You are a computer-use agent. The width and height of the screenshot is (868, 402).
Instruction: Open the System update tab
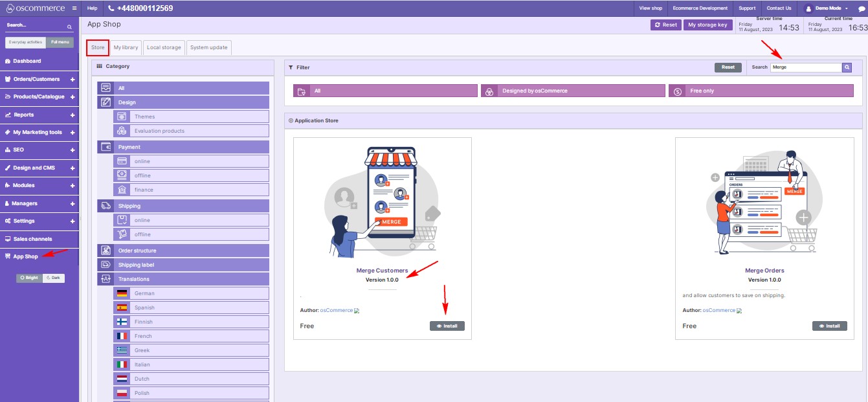coord(208,48)
